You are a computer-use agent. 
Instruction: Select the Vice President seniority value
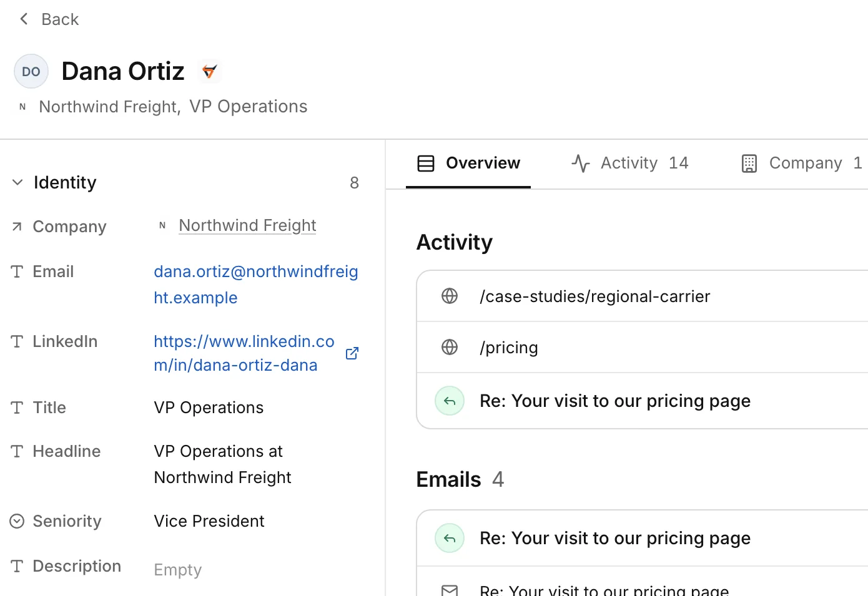209,521
